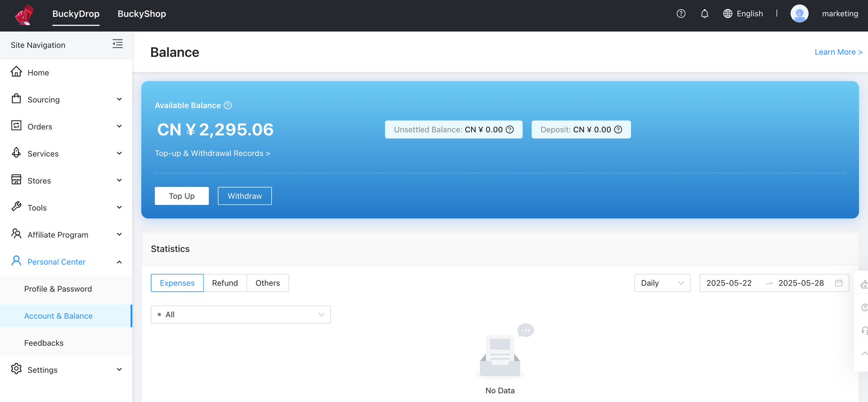This screenshot has height=402, width=868.
Task: Switch to the BuckyDrop top tab
Action: point(76,13)
